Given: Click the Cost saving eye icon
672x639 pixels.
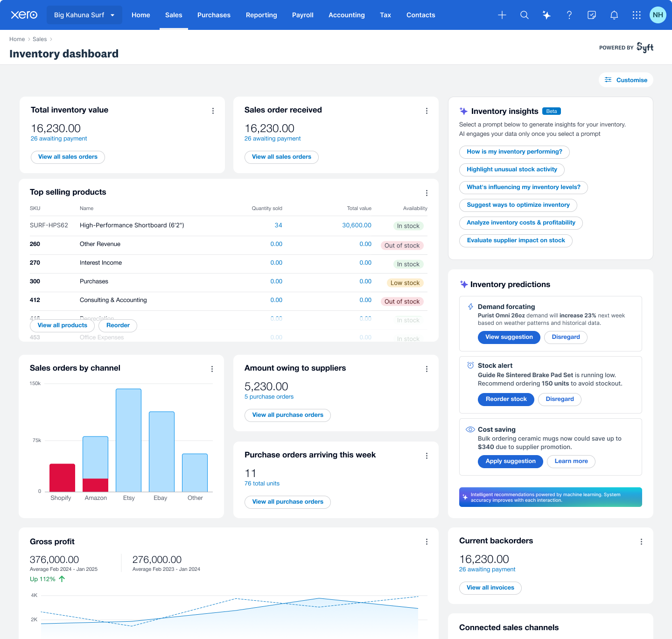Looking at the screenshot, I should point(470,429).
